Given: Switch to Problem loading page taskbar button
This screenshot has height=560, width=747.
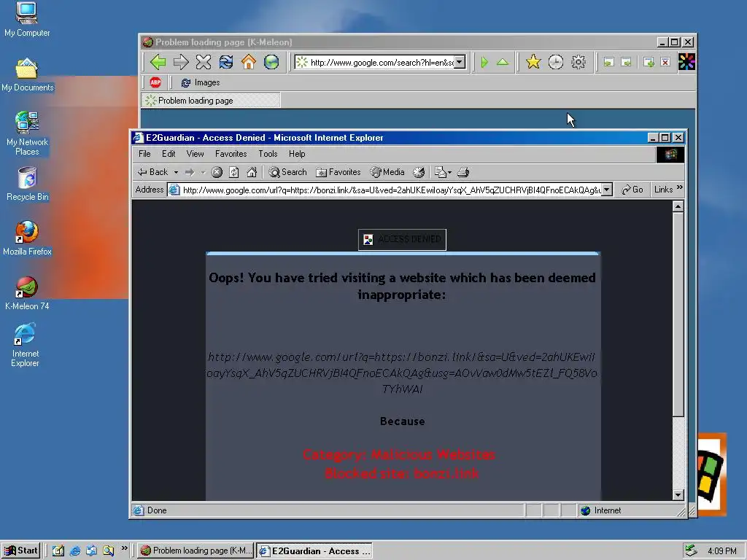Looking at the screenshot, I should 196,551.
